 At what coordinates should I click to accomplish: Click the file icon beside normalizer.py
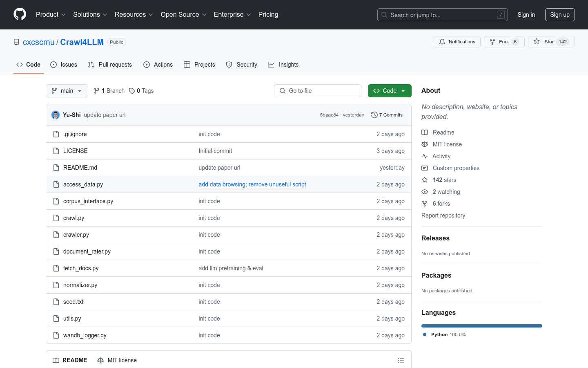56,285
